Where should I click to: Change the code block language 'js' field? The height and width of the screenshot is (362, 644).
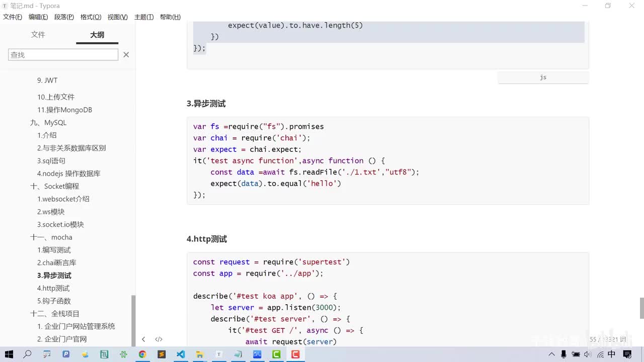point(543,77)
